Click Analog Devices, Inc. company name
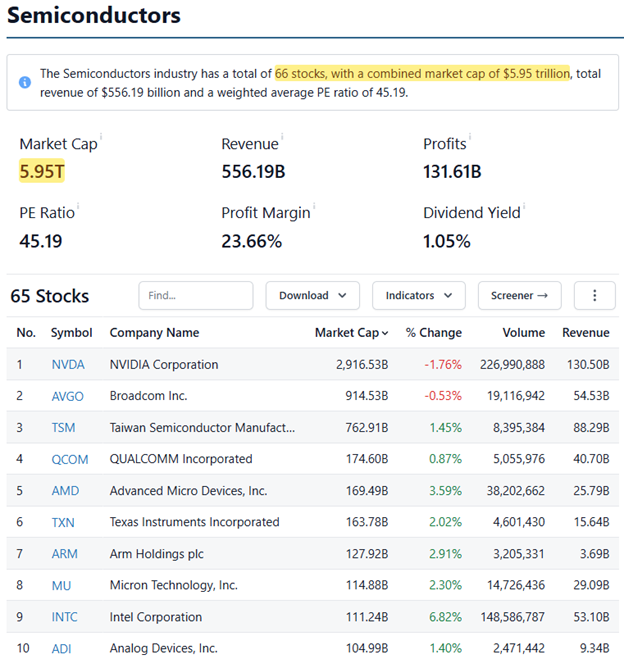Image resolution: width=624 pixels, height=659 pixels. point(163,648)
